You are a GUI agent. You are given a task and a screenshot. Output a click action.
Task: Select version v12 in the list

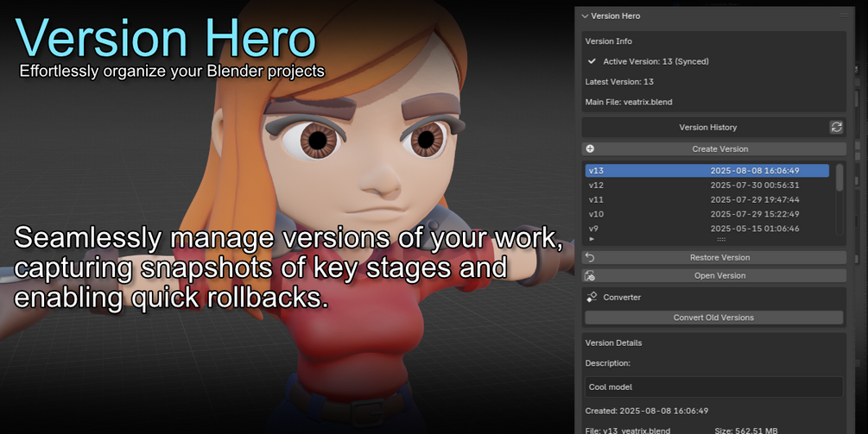point(706,186)
